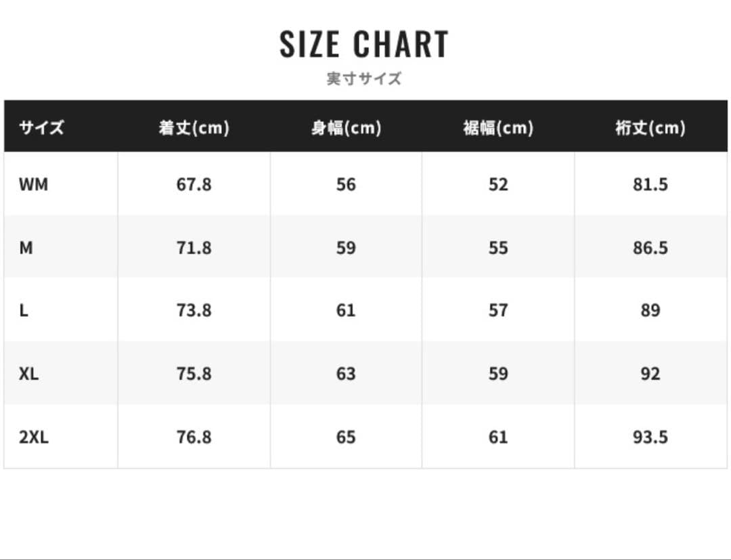Select the 65 body width cell
This screenshot has width=731, height=560.
[x=346, y=437]
